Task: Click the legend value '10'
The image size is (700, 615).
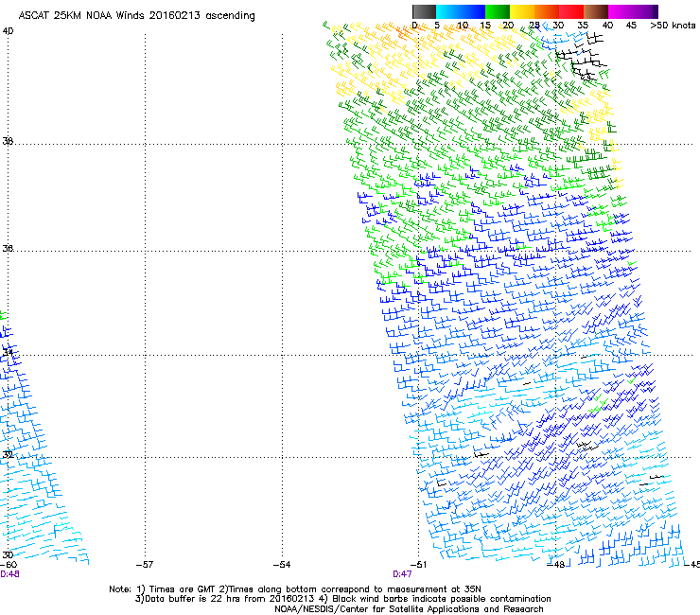Action: coord(463,26)
